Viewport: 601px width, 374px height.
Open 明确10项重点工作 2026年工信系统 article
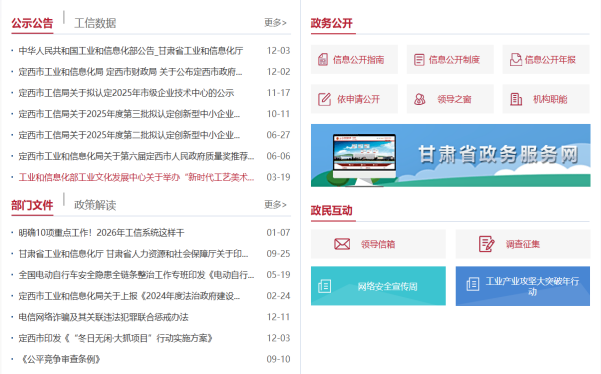[x=102, y=233]
